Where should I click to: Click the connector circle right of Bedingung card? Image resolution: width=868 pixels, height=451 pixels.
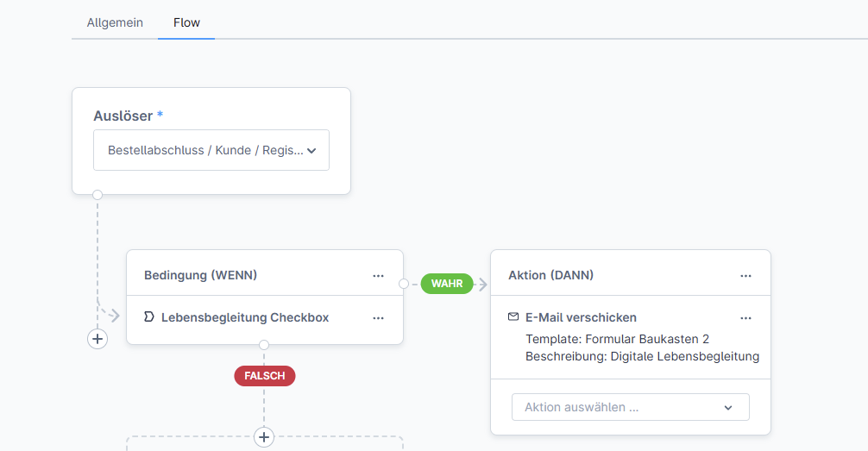[x=404, y=284]
